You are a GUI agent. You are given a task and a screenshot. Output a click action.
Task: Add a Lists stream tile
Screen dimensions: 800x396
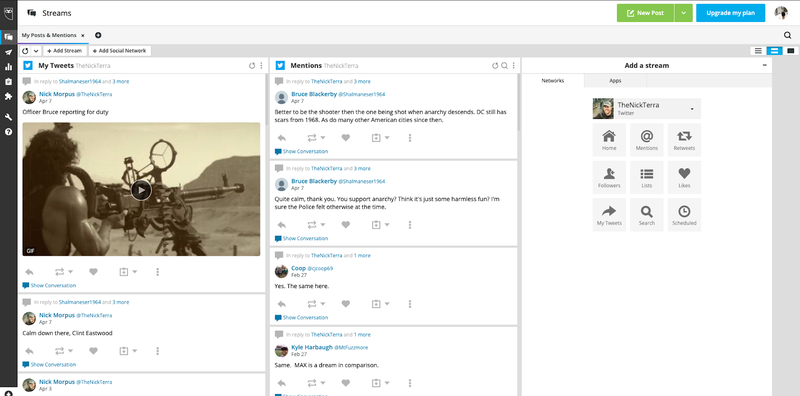pyautogui.click(x=646, y=177)
